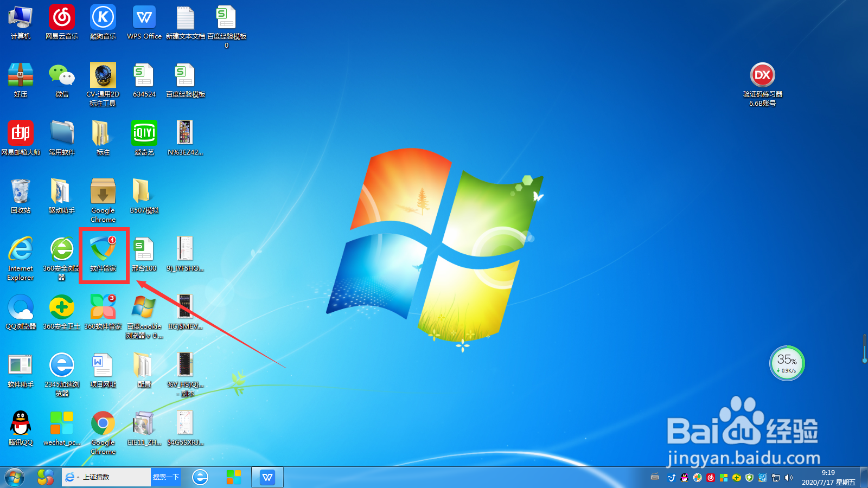The height and width of the screenshot is (488, 868).
Task: Open the 网易云音乐 tray icon
Action: (711, 478)
